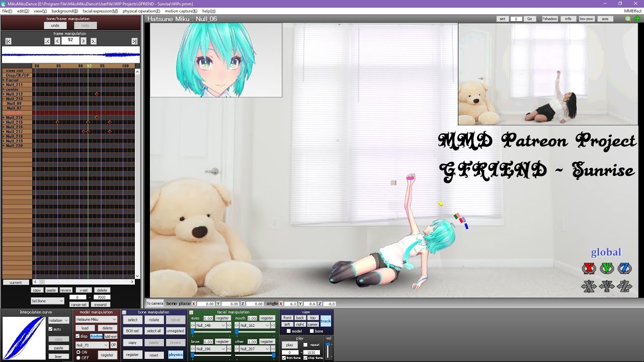Step back one frame arrow

click(57, 41)
